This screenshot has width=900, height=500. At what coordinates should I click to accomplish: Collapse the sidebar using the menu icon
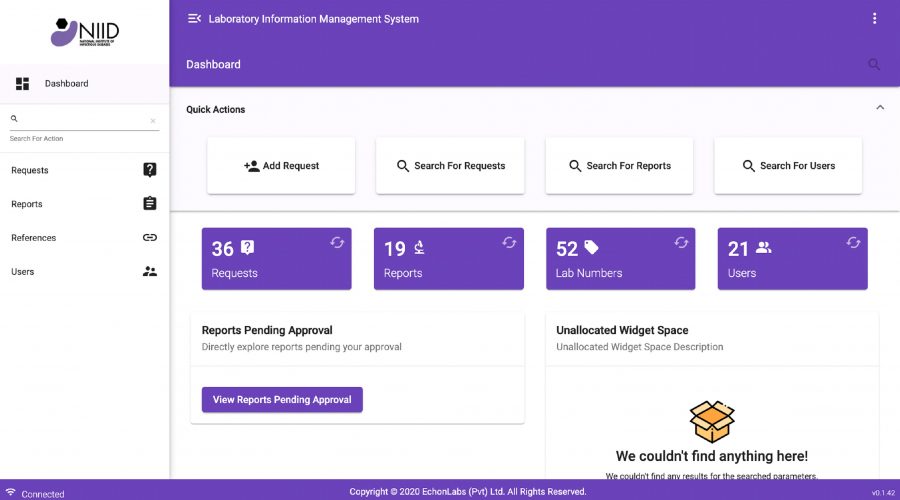coord(194,19)
